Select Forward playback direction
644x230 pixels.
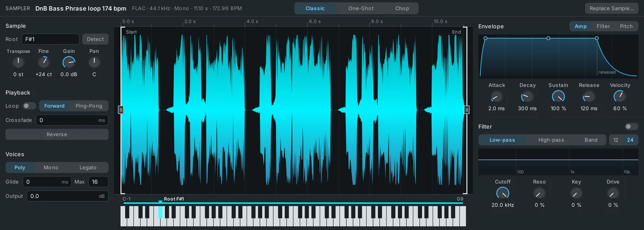[54, 106]
